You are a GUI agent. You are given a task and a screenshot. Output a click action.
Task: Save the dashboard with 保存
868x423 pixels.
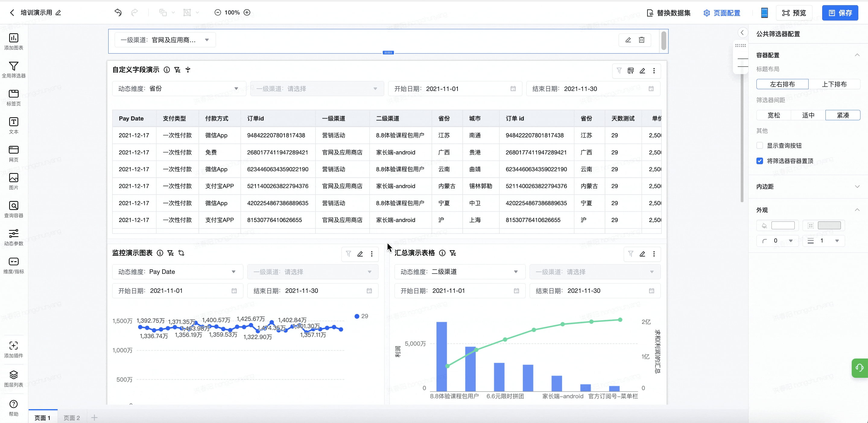(x=840, y=13)
